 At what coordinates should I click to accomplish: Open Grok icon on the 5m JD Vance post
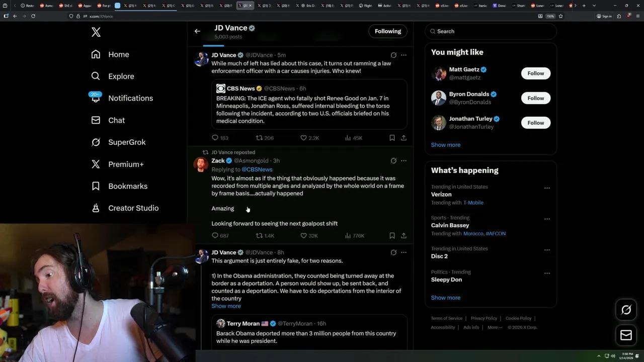tap(393, 55)
